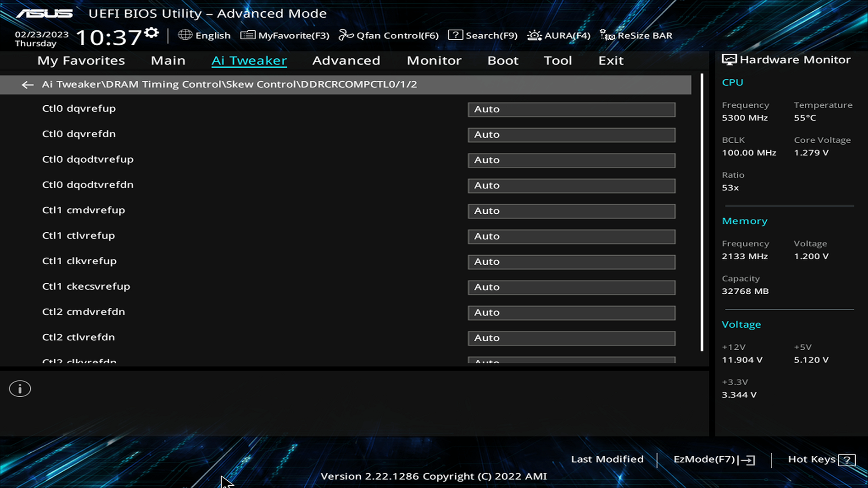Screen dimensions: 868x488
Task: Click the info circle icon bottom-left
Action: 20,389
